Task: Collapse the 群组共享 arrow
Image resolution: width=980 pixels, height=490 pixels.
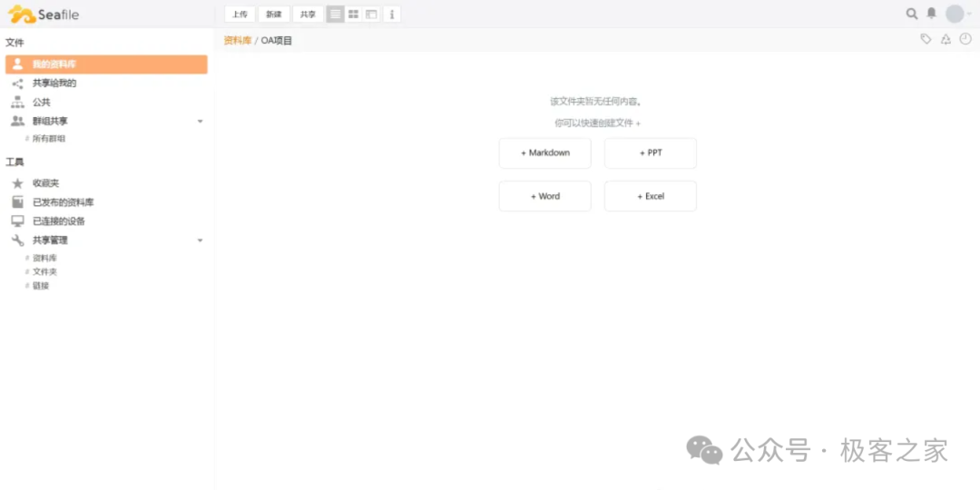Action: [200, 122]
